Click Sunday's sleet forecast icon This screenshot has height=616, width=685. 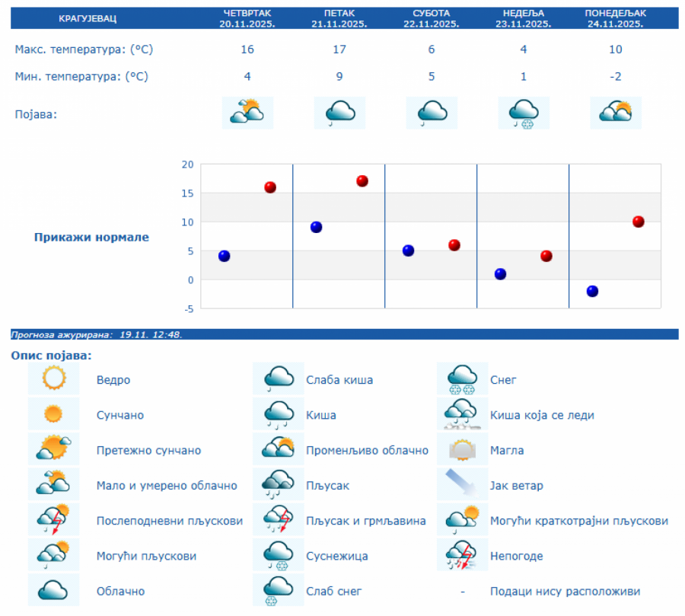524,113
